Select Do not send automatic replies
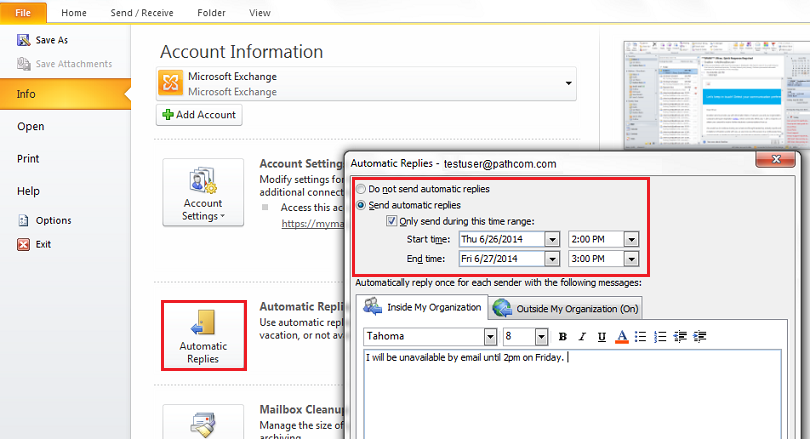 coord(361,189)
